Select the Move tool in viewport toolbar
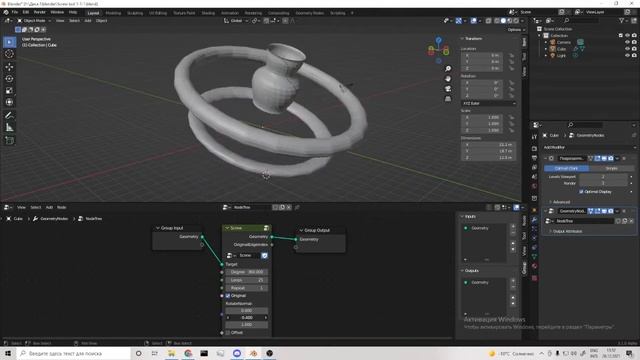This screenshot has height=360, width=640. 9,67
